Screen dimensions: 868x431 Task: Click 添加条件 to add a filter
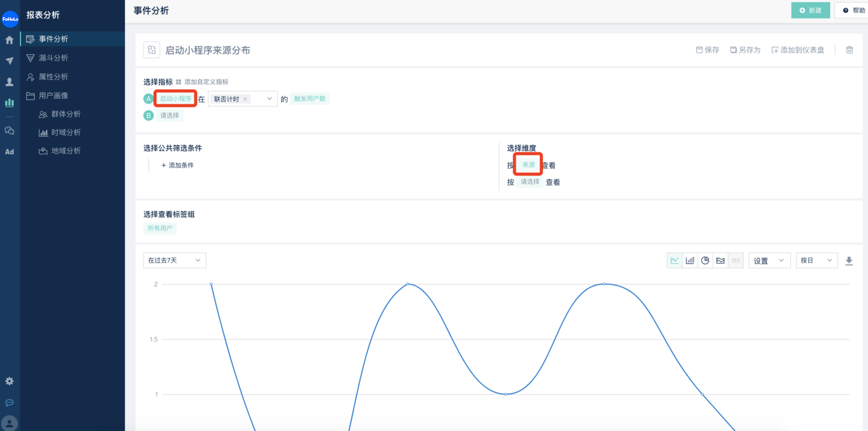pos(177,166)
